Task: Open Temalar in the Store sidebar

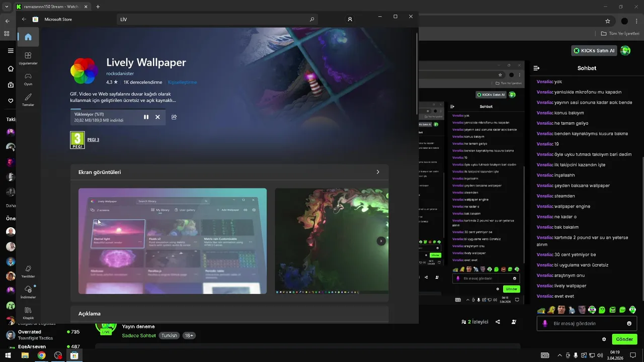Action: (x=28, y=100)
